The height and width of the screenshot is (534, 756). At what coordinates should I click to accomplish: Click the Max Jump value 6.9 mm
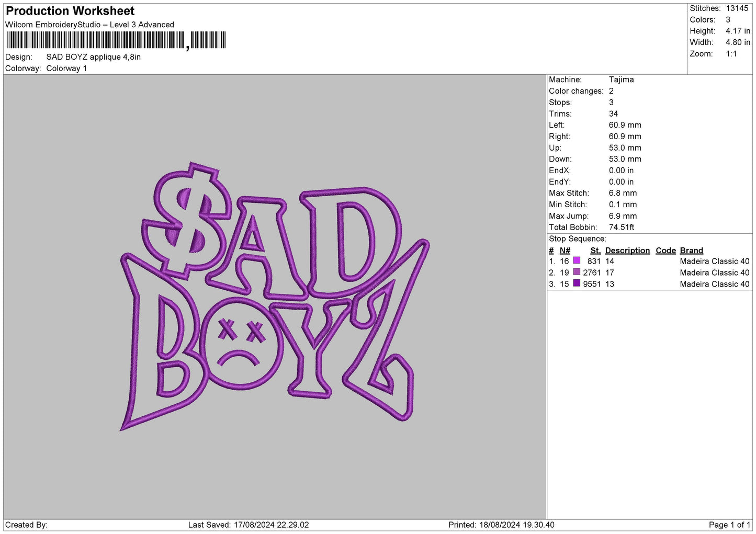click(623, 216)
